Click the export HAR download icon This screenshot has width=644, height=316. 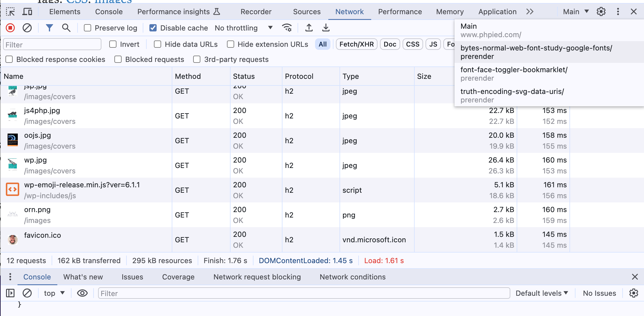[326, 28]
